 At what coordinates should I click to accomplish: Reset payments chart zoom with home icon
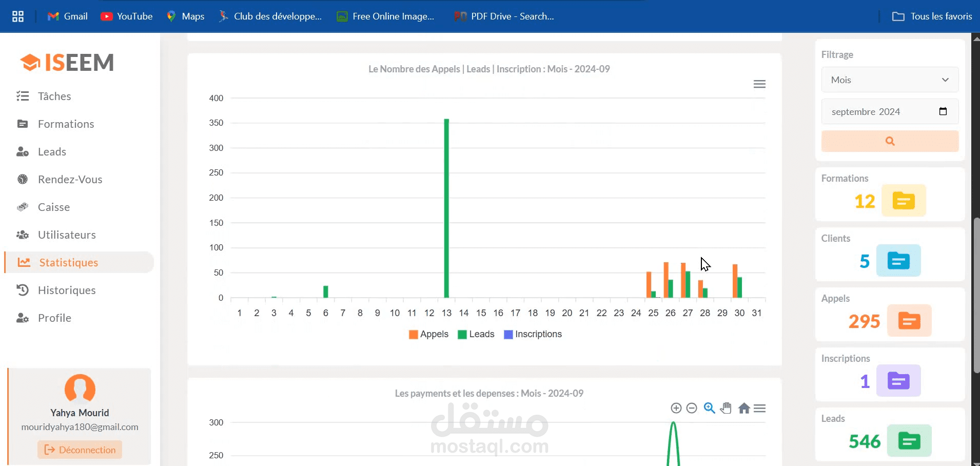click(744, 408)
